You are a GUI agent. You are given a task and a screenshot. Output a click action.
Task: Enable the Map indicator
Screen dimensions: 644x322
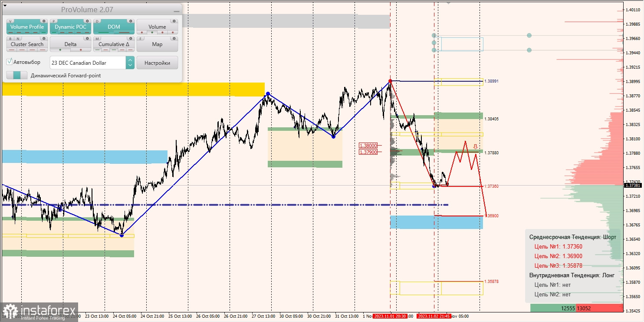pyautogui.click(x=157, y=44)
